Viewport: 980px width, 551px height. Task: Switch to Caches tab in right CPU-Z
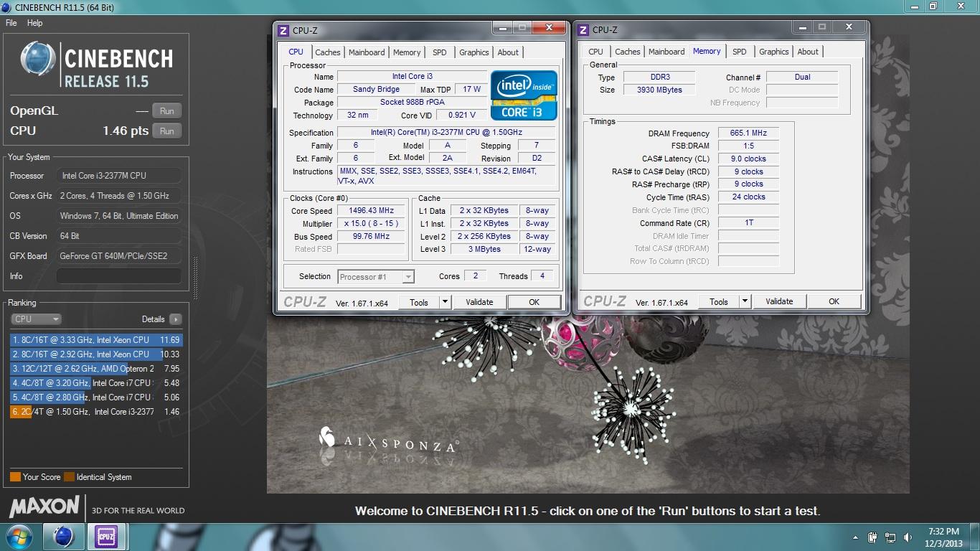tap(628, 52)
